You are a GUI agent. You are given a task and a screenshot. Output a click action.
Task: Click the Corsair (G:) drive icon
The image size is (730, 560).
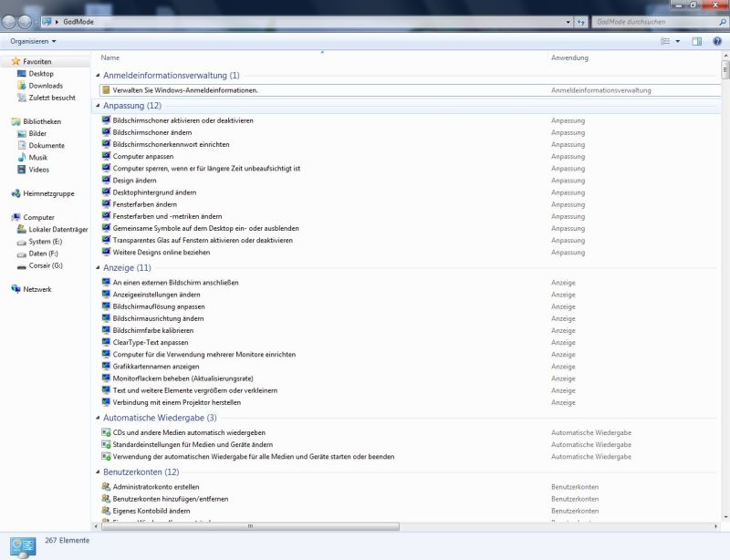click(21, 266)
